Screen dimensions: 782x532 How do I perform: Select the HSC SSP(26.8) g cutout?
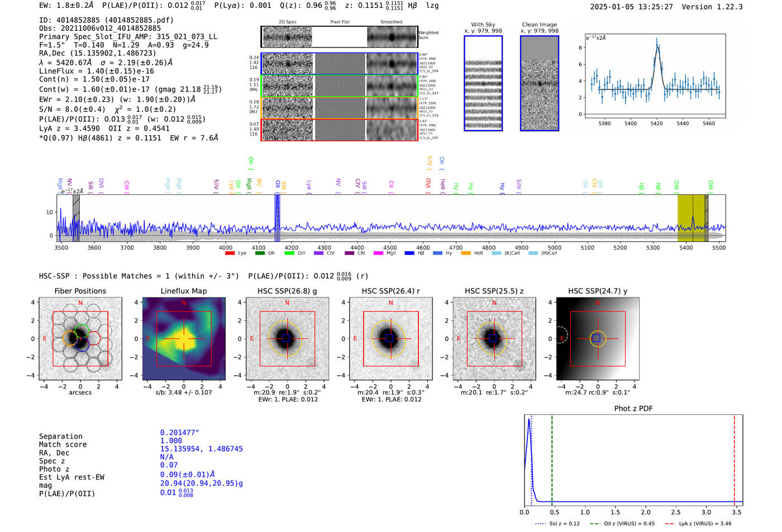pyautogui.click(x=287, y=338)
